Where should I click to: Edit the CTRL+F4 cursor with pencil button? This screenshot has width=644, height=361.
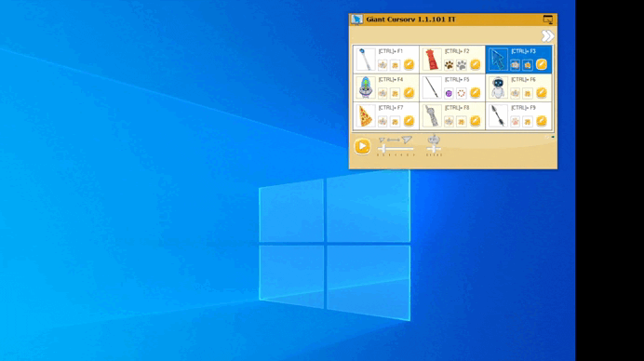(x=409, y=93)
